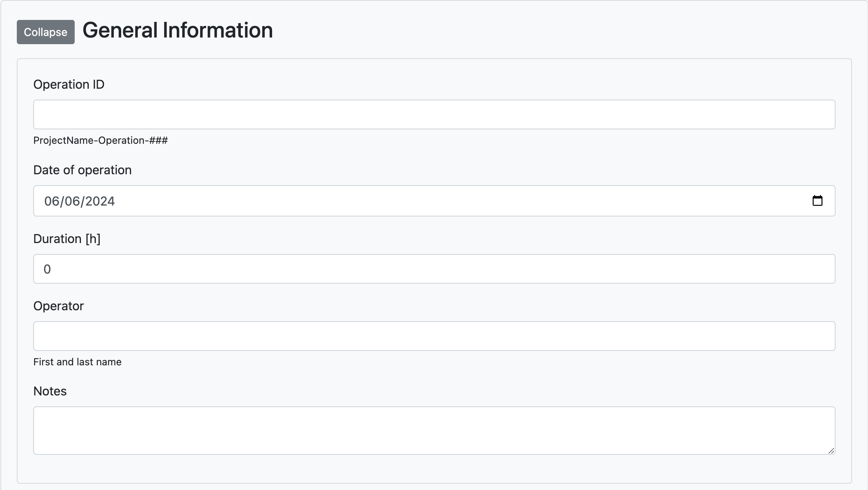
Task: Select the year 2024 in the date
Action: pos(100,201)
